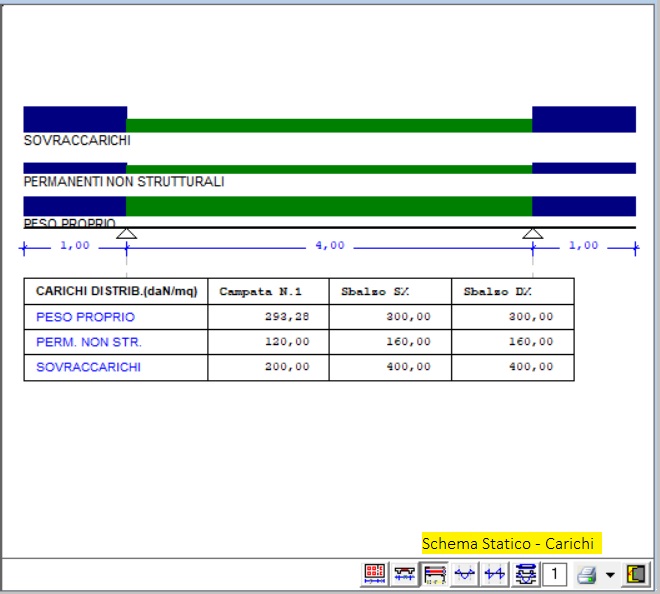Viewport: 660px width, 594px height.
Task: Print the drawing with the printer icon
Action: coord(586,574)
